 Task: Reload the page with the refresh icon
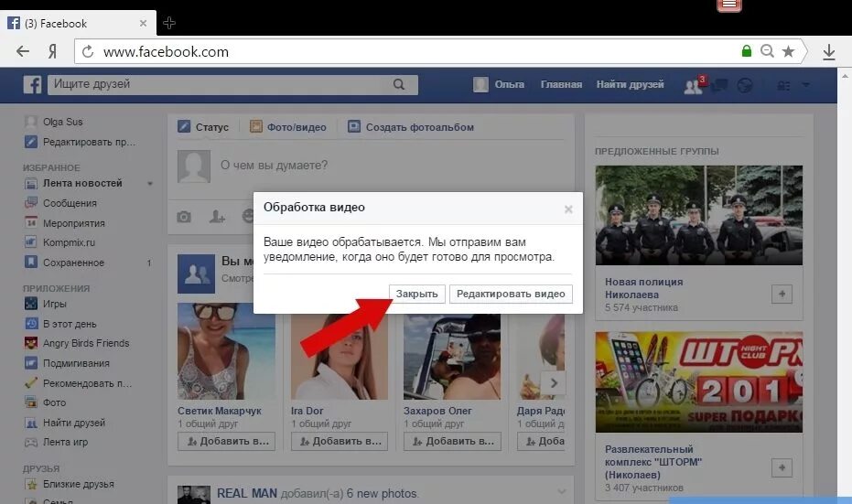(88, 51)
